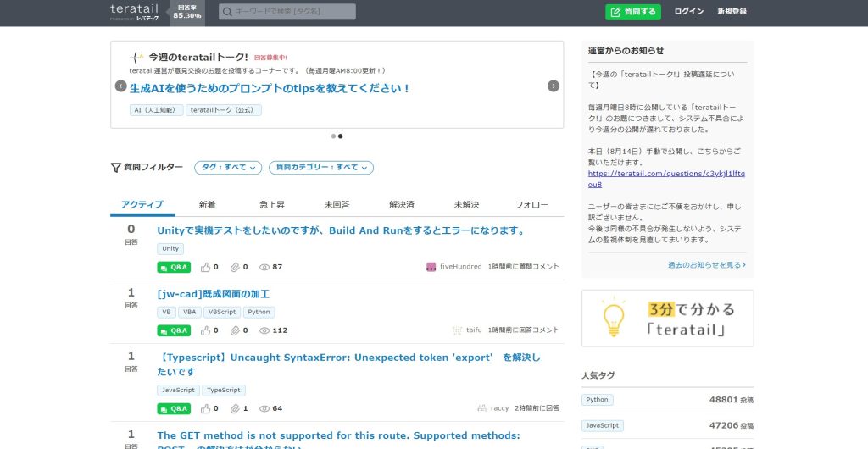Click the raccy username
This screenshot has width=868, height=449.
click(x=500, y=408)
